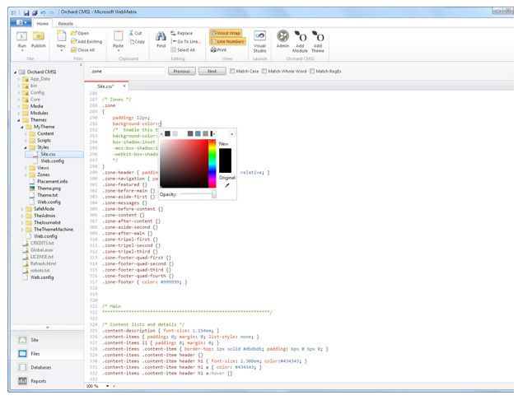Image resolution: width=532 pixels, height=400 pixels.
Task: Switch to the Remote ribbon tab
Action: point(66,24)
